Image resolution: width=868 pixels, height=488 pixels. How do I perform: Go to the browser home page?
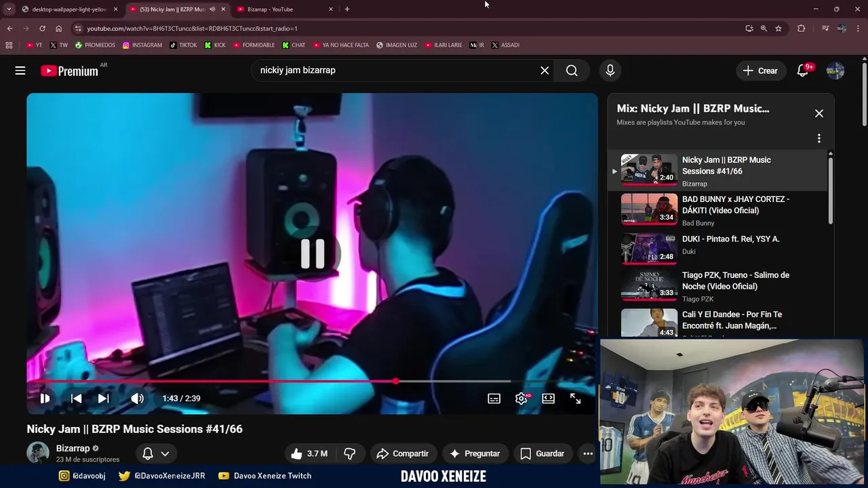click(x=58, y=28)
